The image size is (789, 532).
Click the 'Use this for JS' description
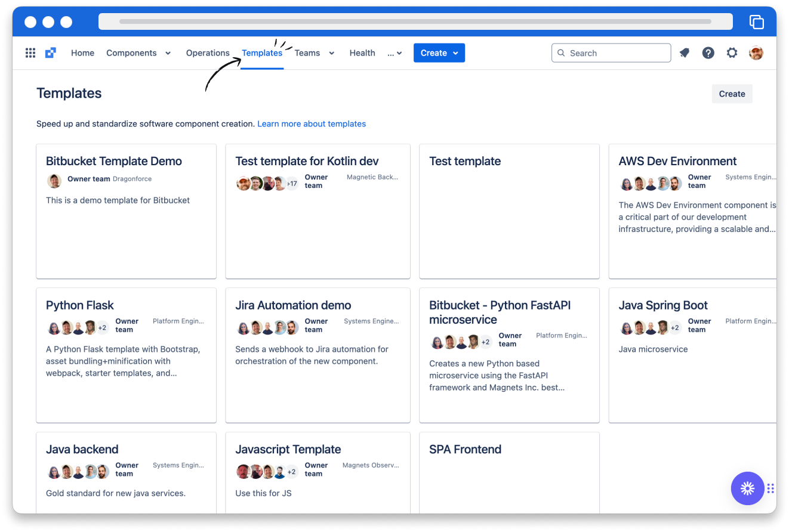click(x=263, y=493)
